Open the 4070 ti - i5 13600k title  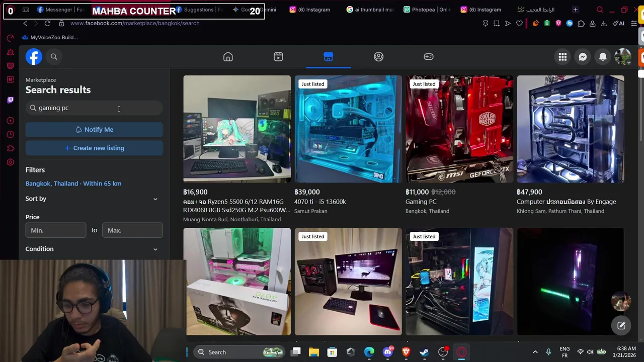320,202
